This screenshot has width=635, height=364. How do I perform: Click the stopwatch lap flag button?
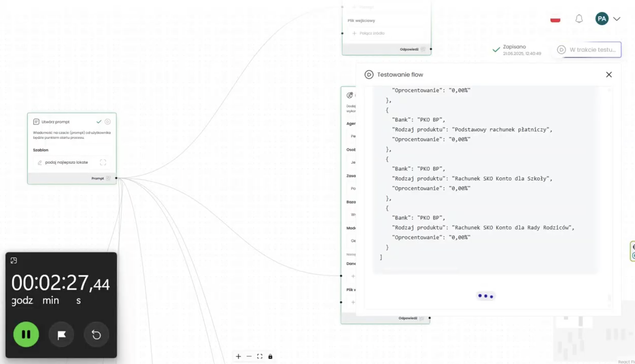(x=61, y=335)
